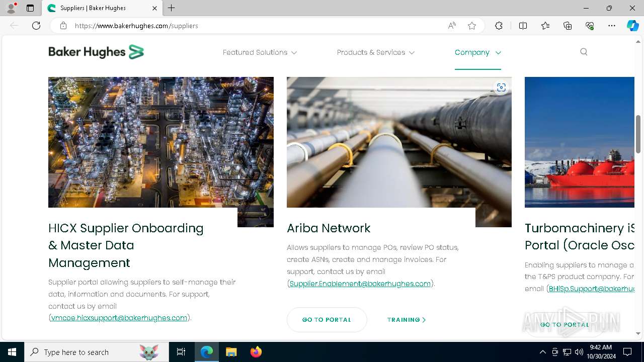Expand the Featured Solutions menu

(x=260, y=52)
